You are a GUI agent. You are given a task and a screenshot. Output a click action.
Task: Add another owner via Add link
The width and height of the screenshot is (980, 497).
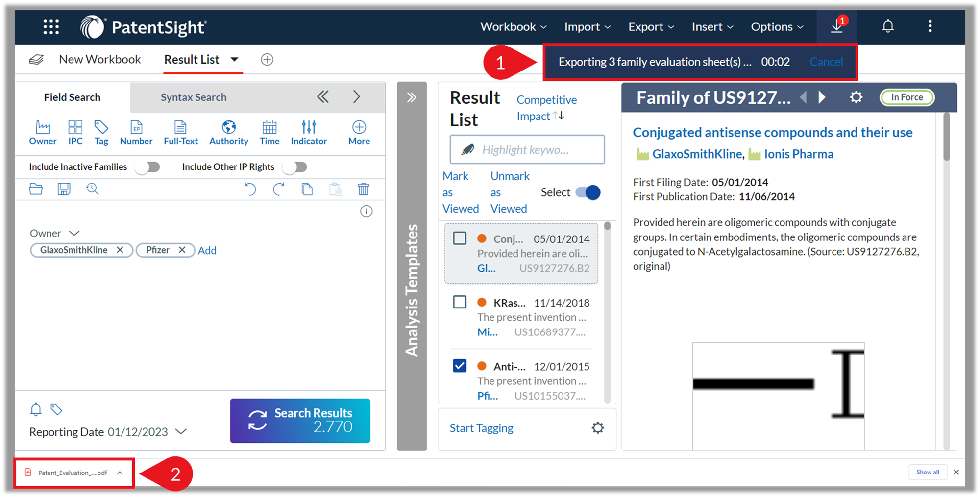point(207,250)
